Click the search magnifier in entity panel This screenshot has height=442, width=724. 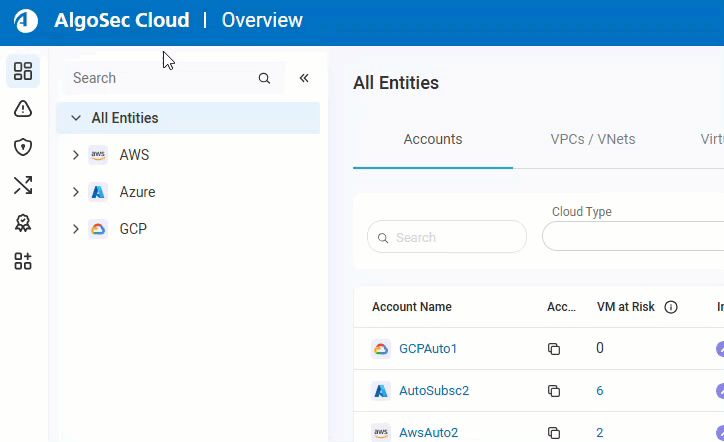(x=264, y=78)
